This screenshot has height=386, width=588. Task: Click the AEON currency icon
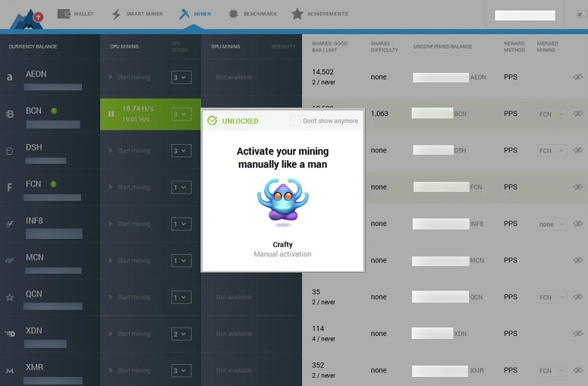pos(10,77)
